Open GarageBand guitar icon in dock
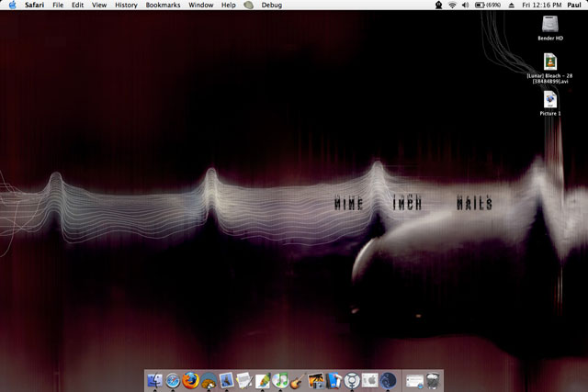588x392 pixels. tap(297, 380)
